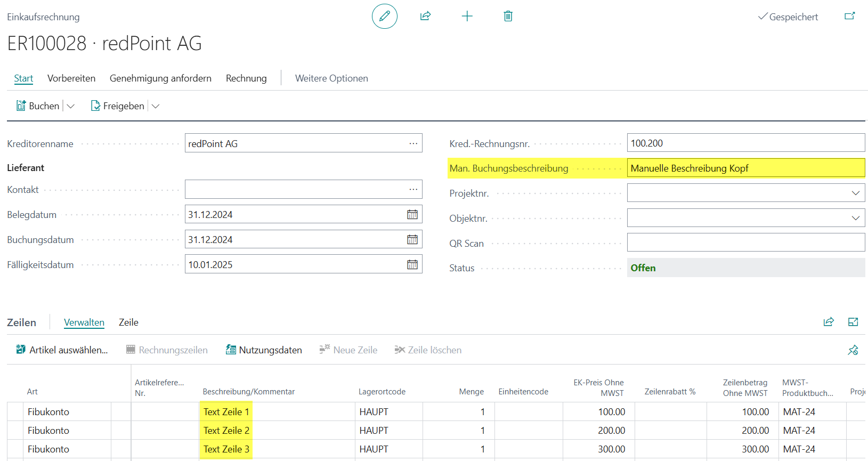Select the Verwalten tab in Zeilen
This screenshot has height=461, width=868.
(x=84, y=322)
